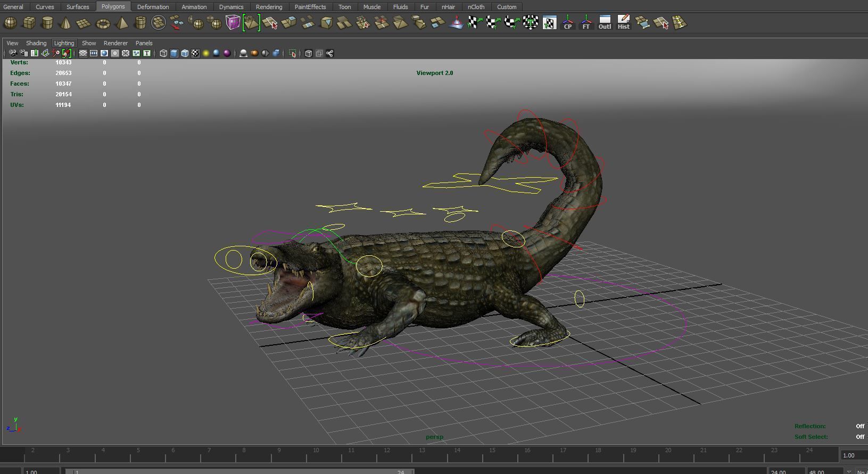Image resolution: width=868 pixels, height=474 pixels.
Task: Switch to the Rendering shelf tab
Action: 269,7
